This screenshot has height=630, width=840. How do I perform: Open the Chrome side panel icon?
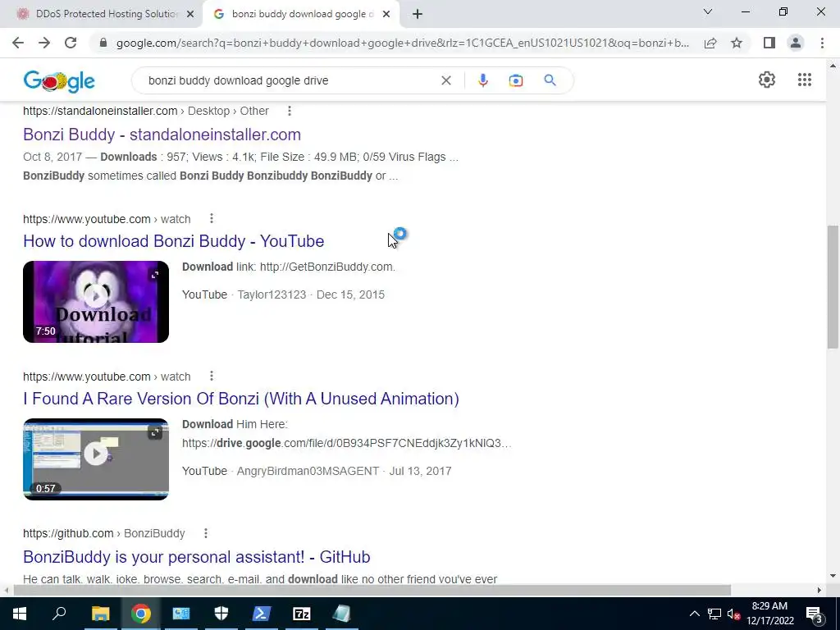click(769, 43)
